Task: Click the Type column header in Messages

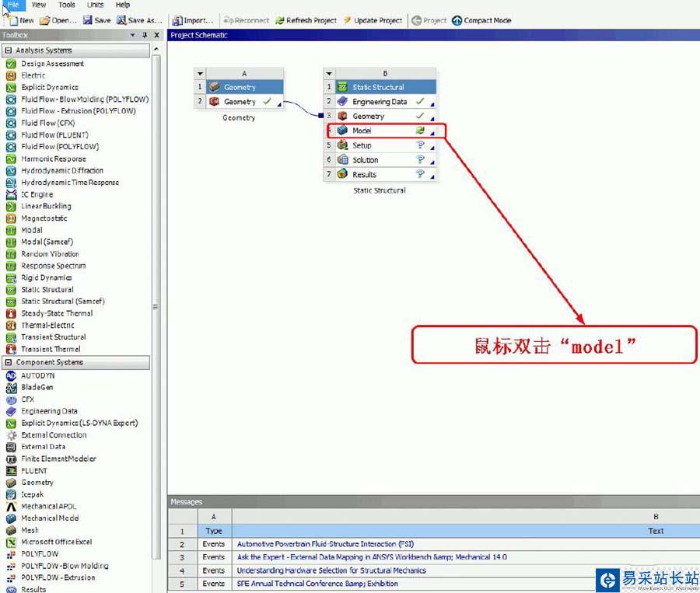Action: point(214,531)
